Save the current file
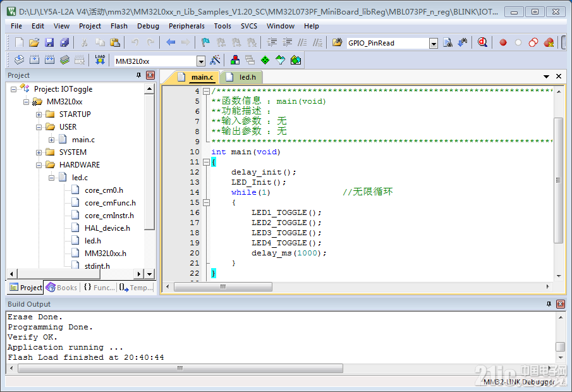Screen dimensions: 572x392 click(49, 43)
